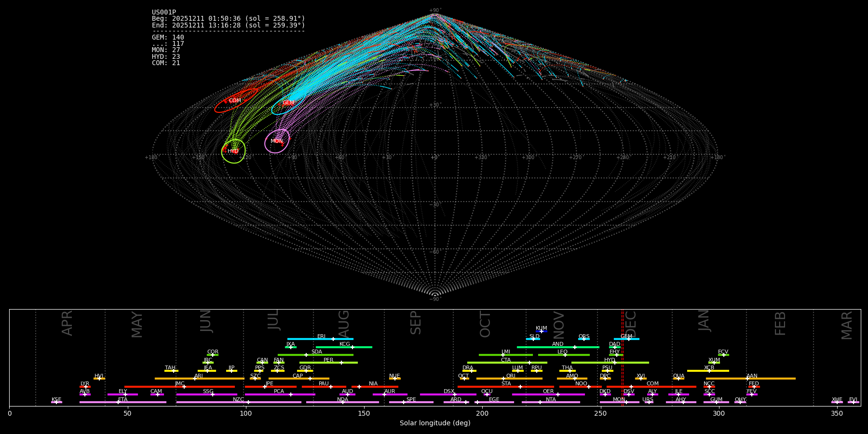Click the CAP shower label in timeline

pyautogui.click(x=298, y=376)
